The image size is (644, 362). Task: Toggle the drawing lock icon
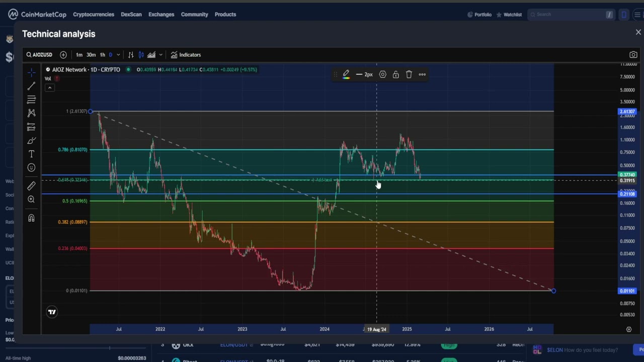[x=396, y=74]
